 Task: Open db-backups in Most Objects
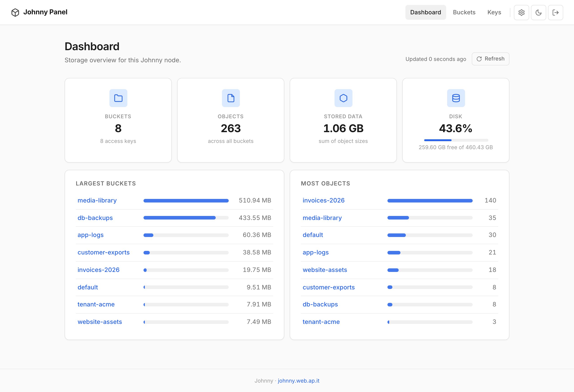(320, 304)
